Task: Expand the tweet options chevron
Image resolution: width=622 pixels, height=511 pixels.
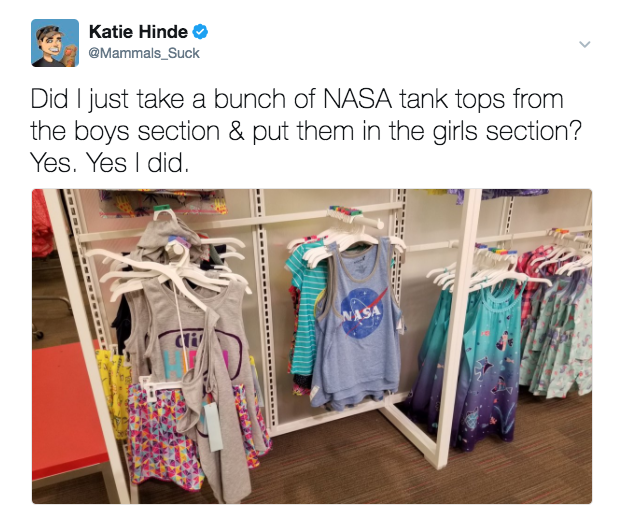Action: coord(585,44)
